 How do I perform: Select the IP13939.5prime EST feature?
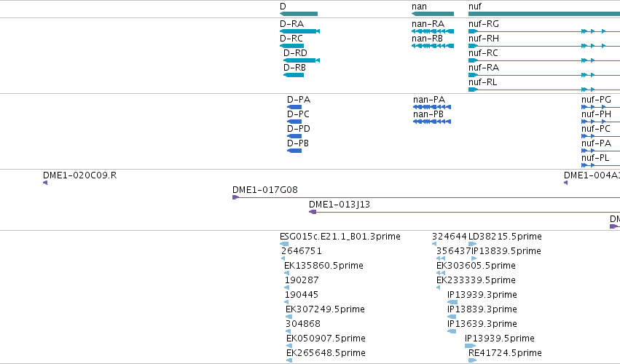point(470,346)
